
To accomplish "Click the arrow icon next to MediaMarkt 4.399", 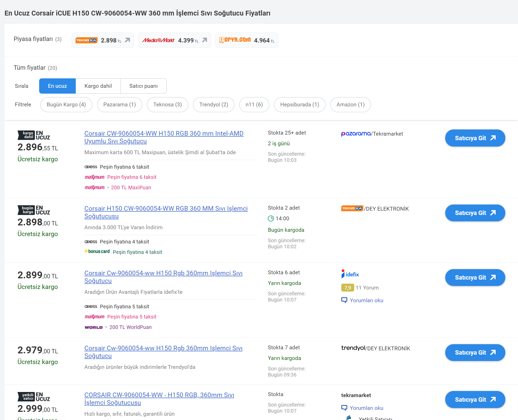I will (205, 40).
